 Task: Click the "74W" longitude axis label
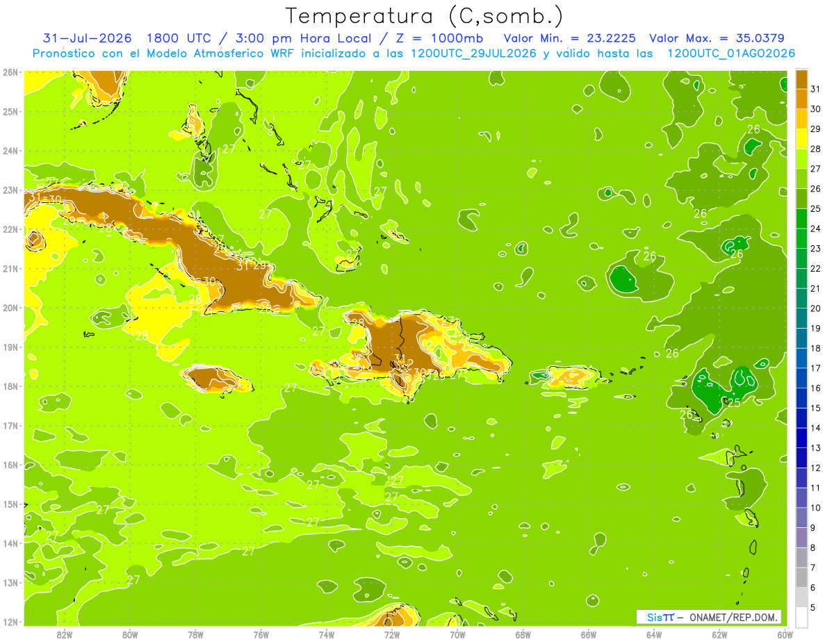(x=326, y=634)
